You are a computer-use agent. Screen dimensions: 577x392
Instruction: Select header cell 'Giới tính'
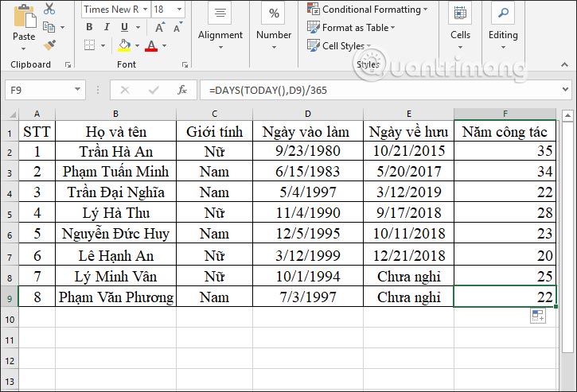point(214,132)
